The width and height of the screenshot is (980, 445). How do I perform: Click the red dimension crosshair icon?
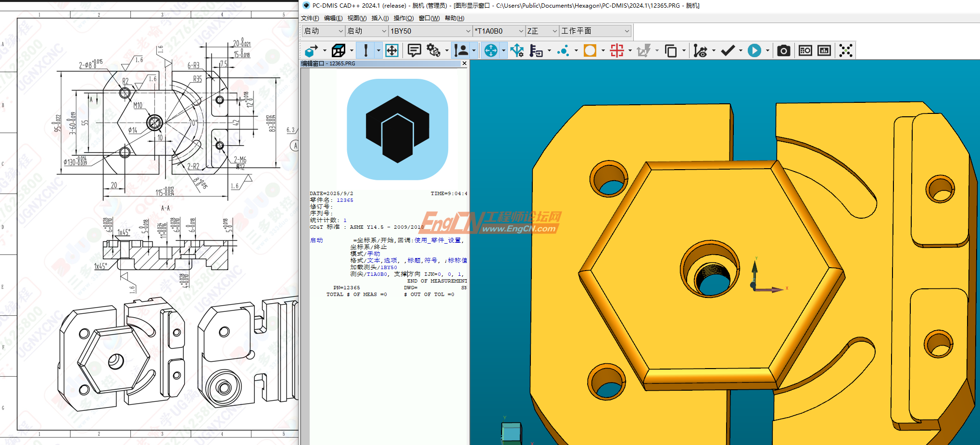click(x=617, y=50)
